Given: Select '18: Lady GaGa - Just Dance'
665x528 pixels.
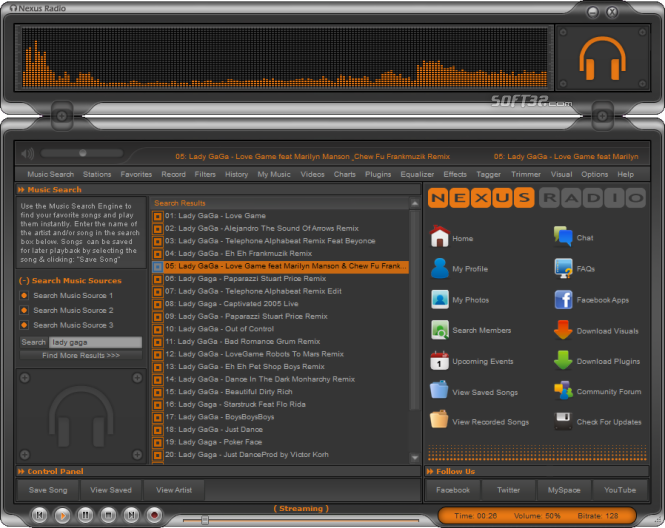Looking at the screenshot, I should click(x=280, y=430).
